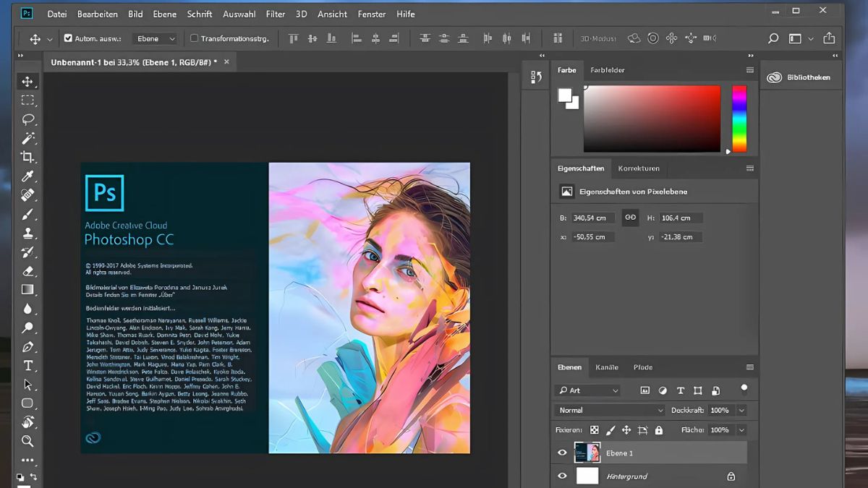Select the Dodge tool
Screen dimensions: 868x488
(27, 328)
